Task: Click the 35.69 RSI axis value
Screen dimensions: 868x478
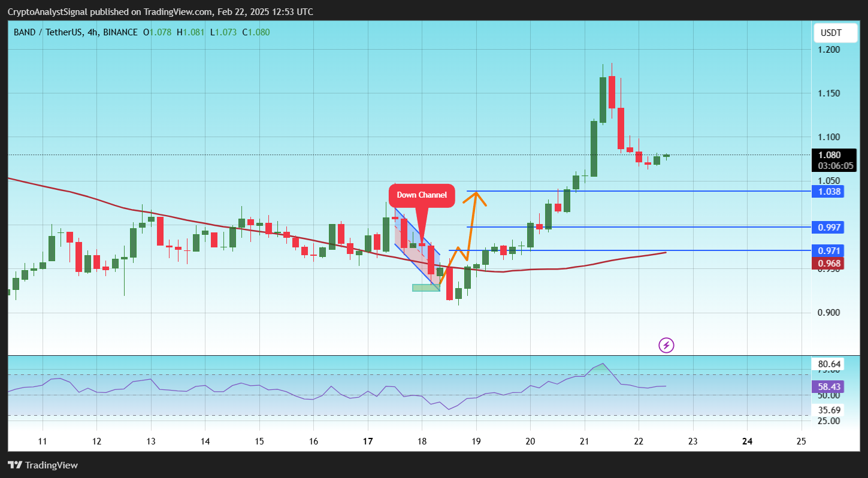Action: pos(830,410)
